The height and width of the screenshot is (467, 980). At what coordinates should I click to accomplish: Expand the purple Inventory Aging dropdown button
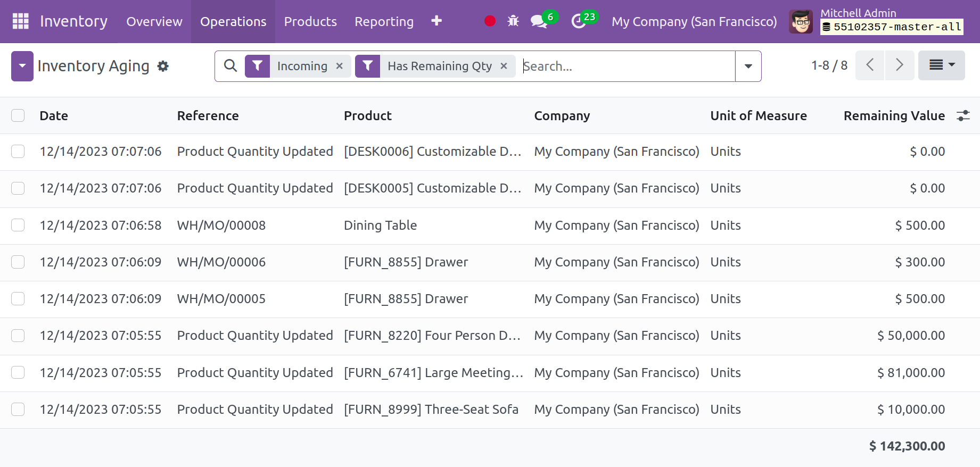point(22,66)
